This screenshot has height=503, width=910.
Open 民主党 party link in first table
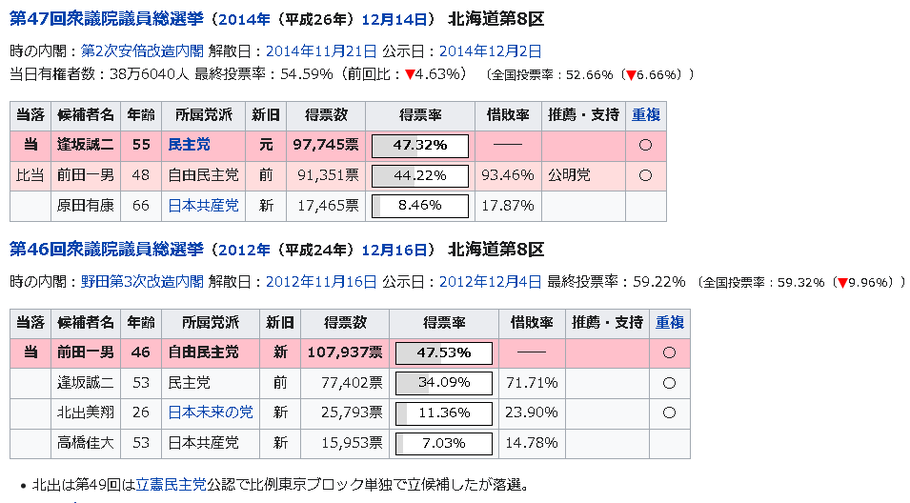[189, 144]
